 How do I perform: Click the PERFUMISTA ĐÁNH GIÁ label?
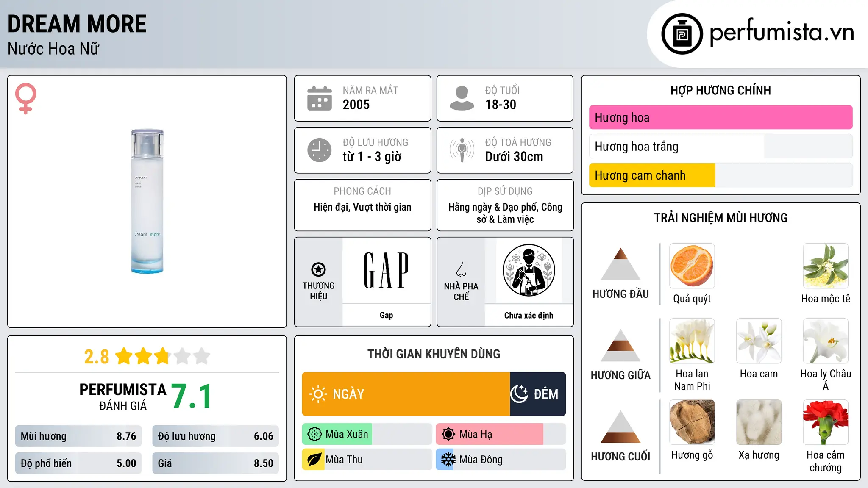[x=123, y=396]
